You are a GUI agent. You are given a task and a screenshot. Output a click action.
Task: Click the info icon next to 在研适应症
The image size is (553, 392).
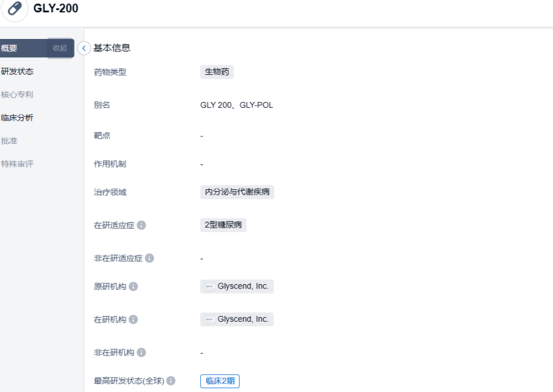142,225
